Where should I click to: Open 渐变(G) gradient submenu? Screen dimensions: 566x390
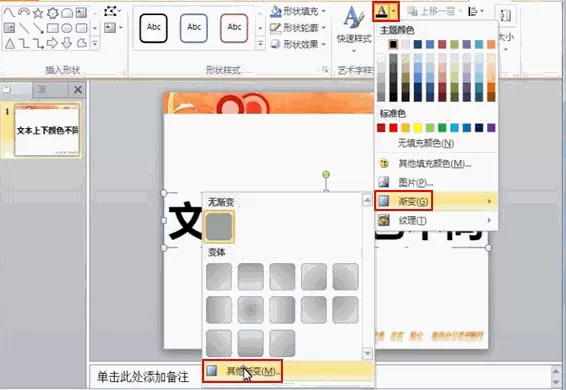[x=437, y=201]
